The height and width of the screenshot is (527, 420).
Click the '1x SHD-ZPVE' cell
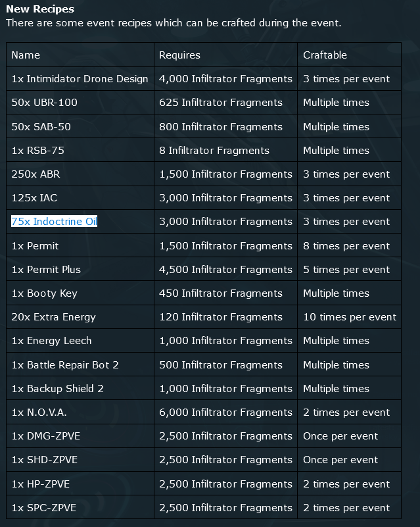click(80, 459)
